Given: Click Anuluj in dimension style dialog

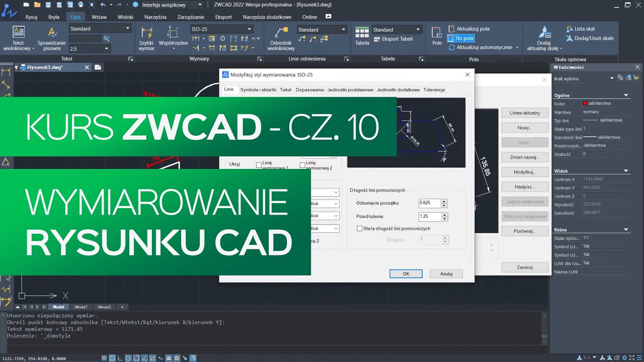Looking at the screenshot, I should [x=446, y=274].
